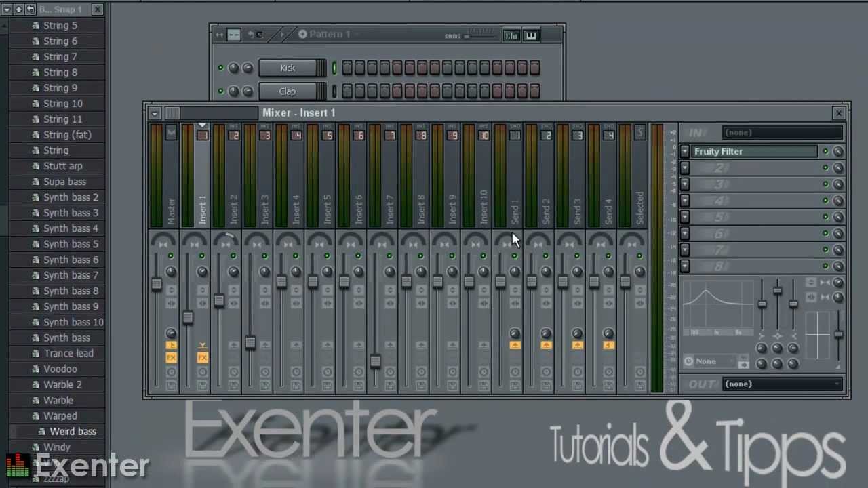Click the Send 1 send level knob

tap(514, 333)
